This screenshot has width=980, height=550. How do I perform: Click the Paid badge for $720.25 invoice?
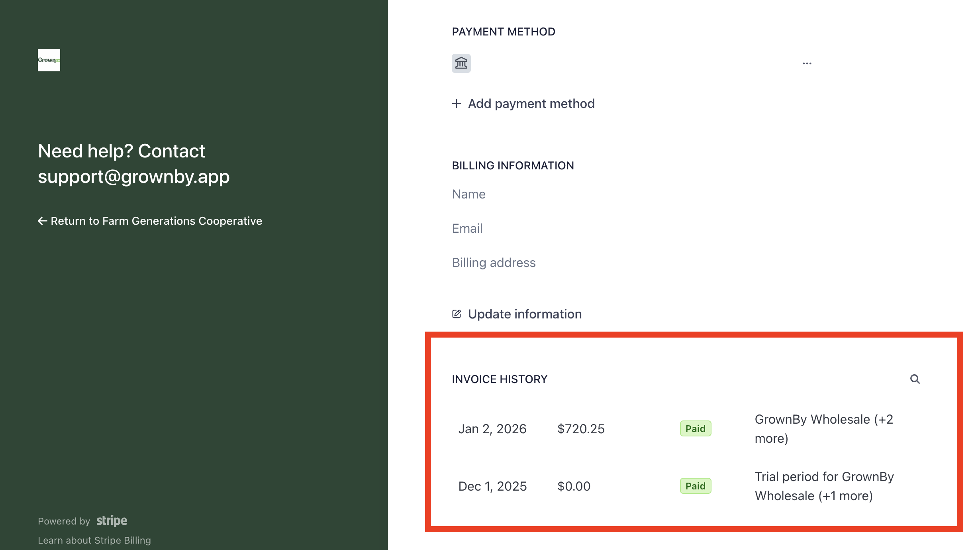695,429
